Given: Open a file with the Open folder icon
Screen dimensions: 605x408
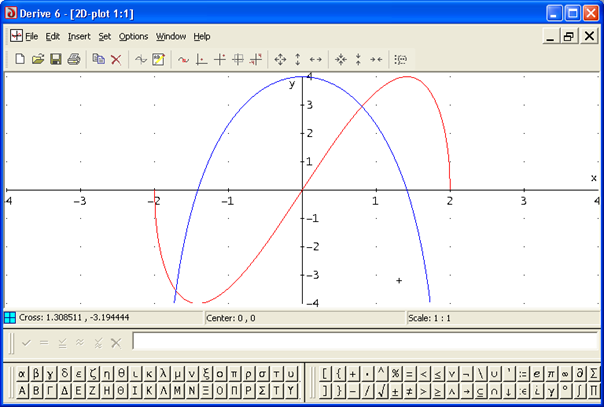Looking at the screenshot, I should pyautogui.click(x=37, y=60).
